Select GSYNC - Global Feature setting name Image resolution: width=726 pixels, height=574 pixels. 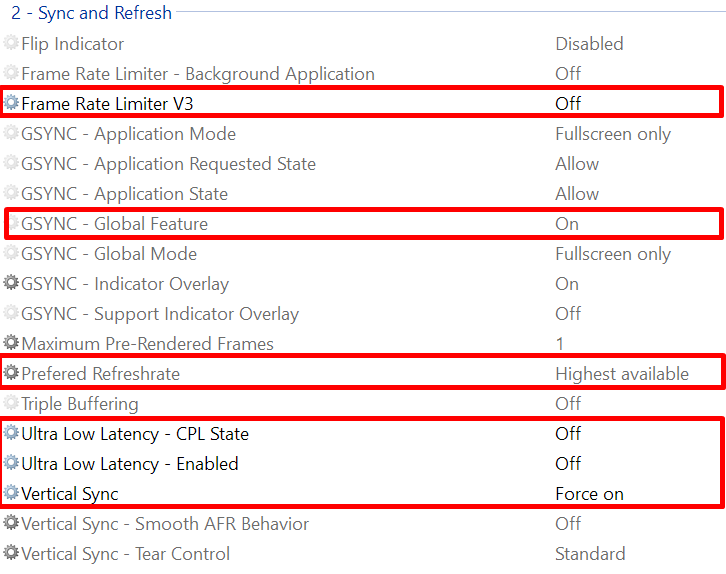114,224
